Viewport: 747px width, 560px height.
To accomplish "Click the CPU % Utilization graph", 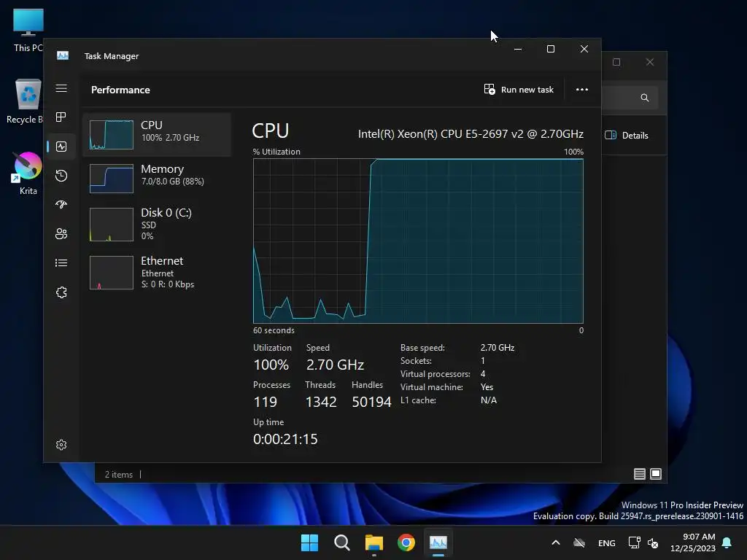I will click(x=418, y=241).
